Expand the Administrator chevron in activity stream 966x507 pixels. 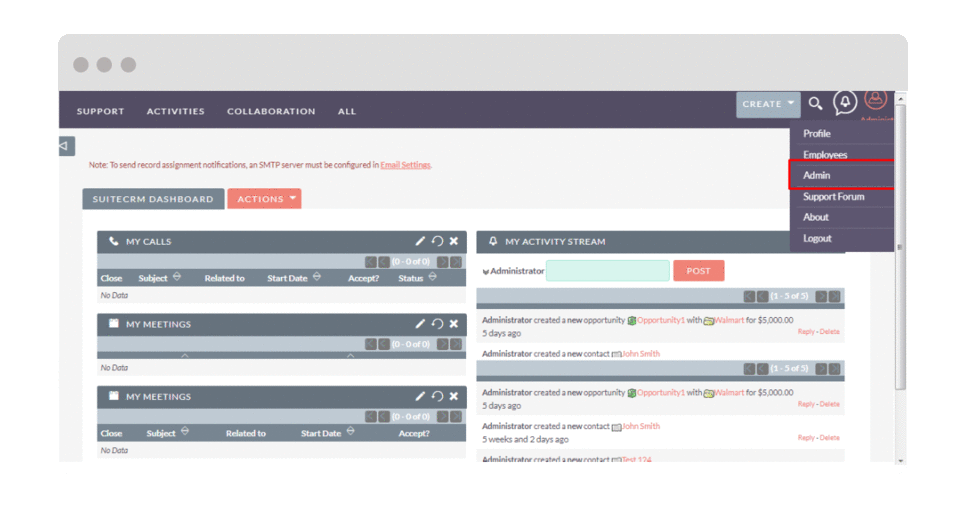[486, 271]
